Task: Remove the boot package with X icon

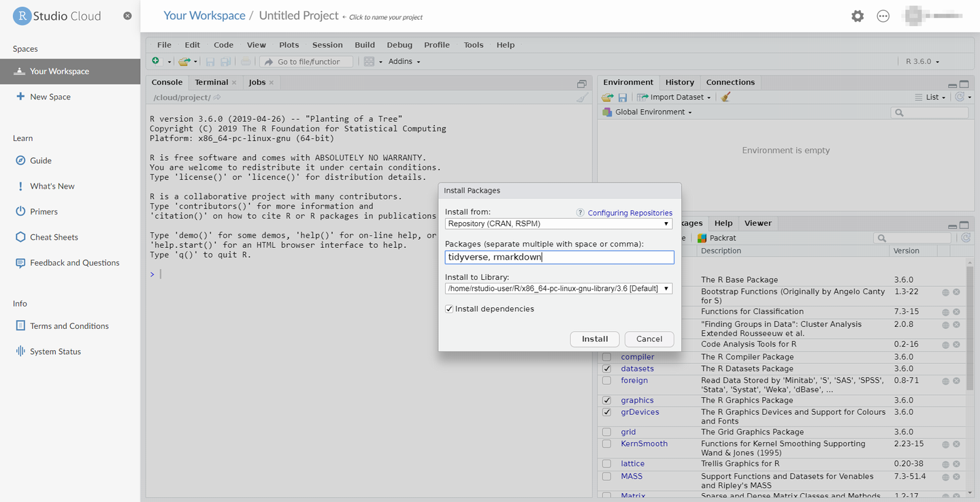Action: coord(956,292)
